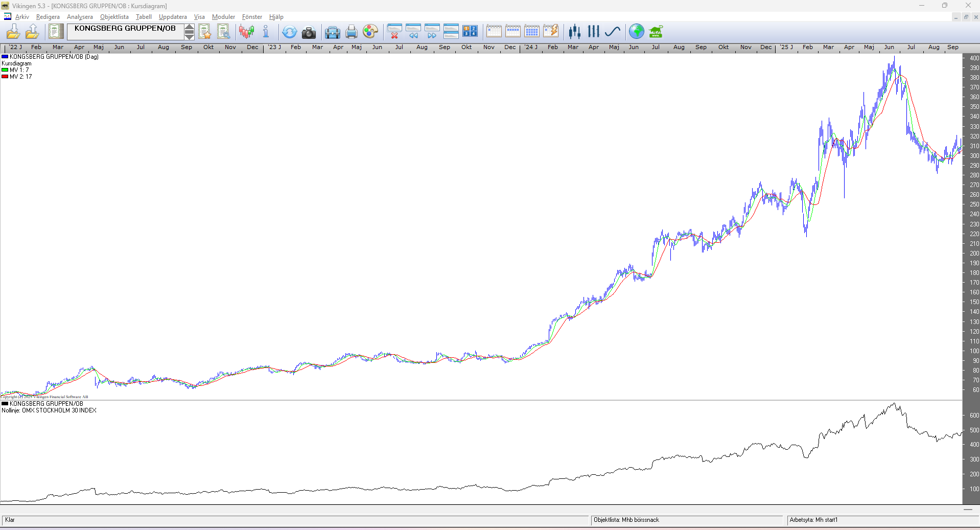Switch to bar chart type icon
The width and height of the screenshot is (980, 530).
point(593,32)
